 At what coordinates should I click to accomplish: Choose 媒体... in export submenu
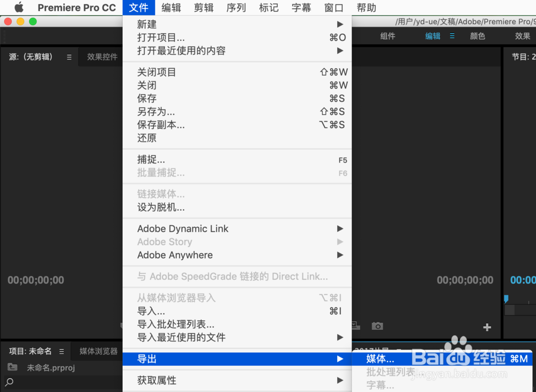coord(442,359)
